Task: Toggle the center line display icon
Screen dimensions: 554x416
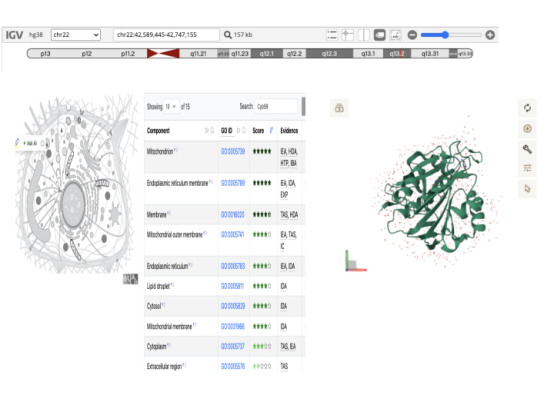Action: [x=364, y=35]
